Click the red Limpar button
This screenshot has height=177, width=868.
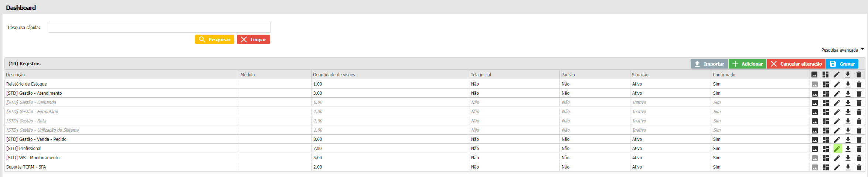[253, 39]
